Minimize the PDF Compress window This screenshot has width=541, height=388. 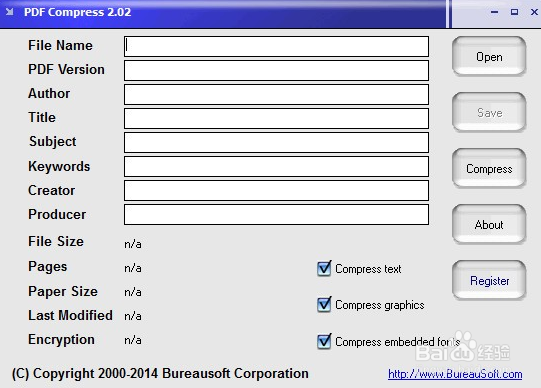494,12
